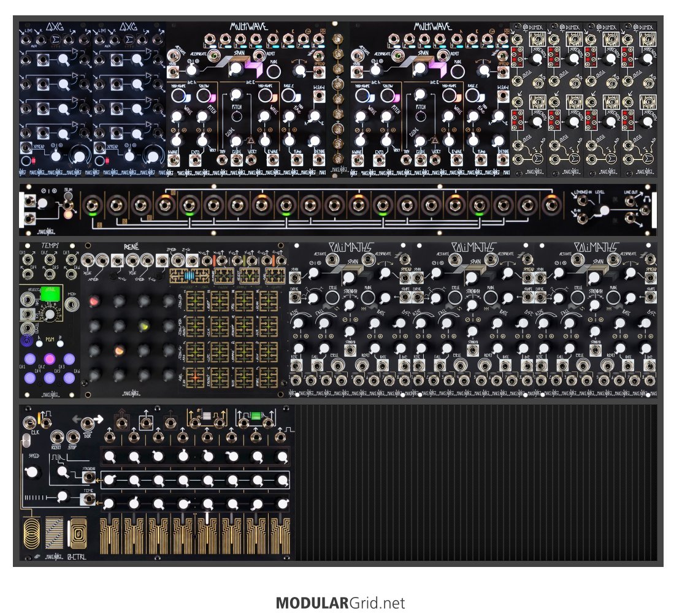Click the René X-CLK input jack
This screenshot has height=616, width=682.
click(x=88, y=260)
